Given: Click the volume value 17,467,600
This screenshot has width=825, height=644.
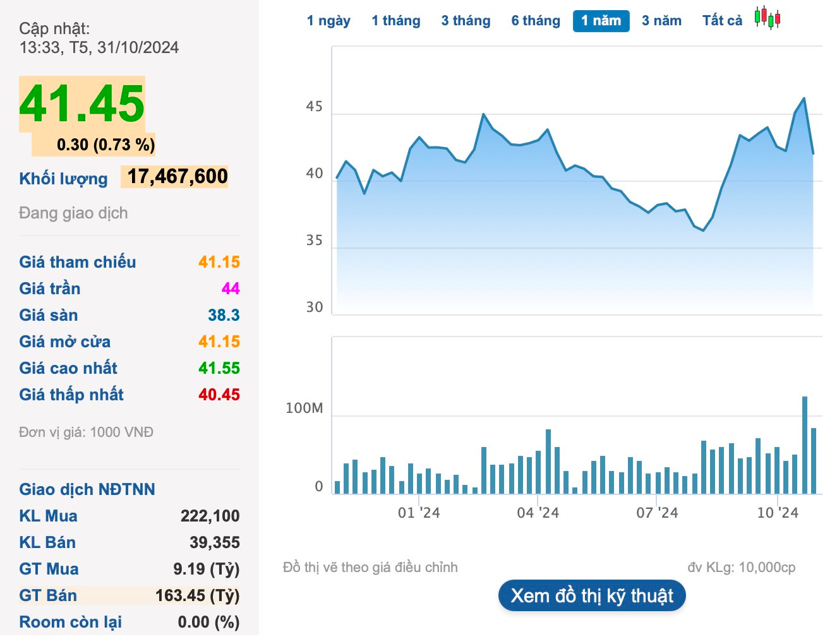Looking at the screenshot, I should [178, 177].
